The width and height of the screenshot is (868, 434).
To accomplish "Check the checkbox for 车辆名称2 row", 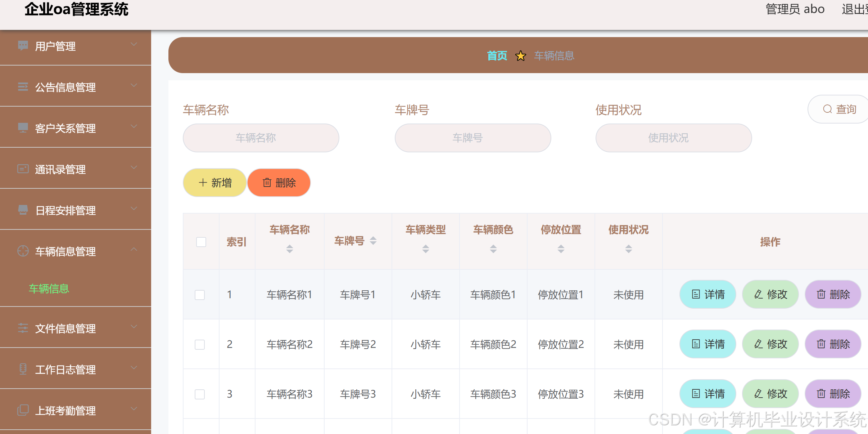I will (x=200, y=344).
